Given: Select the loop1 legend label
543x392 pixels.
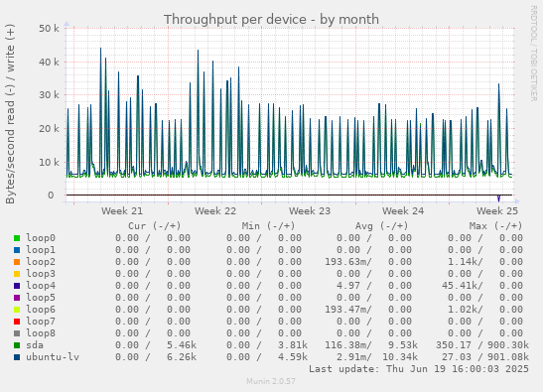Looking at the screenshot, I should [41, 250].
